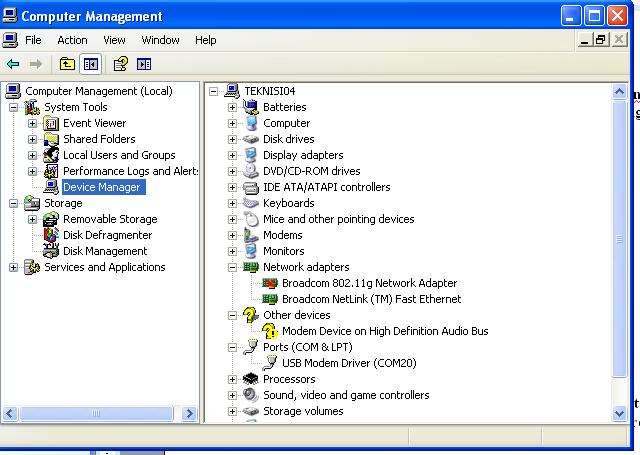The image size is (640, 455).
Task: Click the Computer Management title bar icon
Action: (x=9, y=16)
